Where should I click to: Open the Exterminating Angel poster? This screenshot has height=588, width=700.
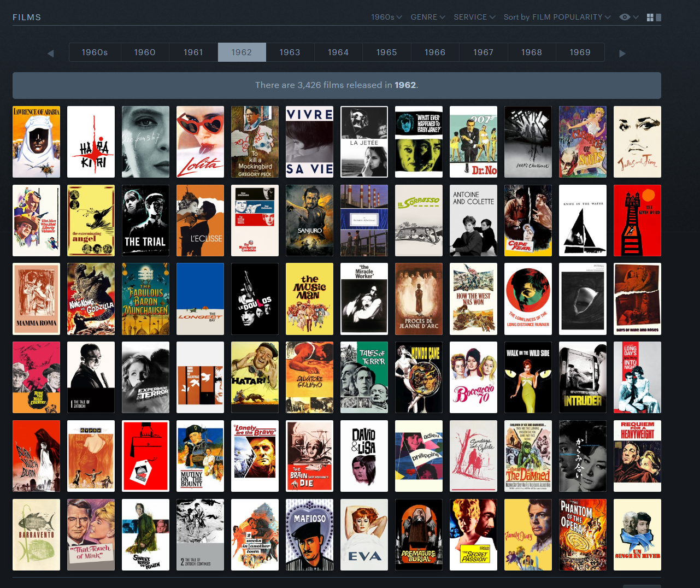[91, 221]
